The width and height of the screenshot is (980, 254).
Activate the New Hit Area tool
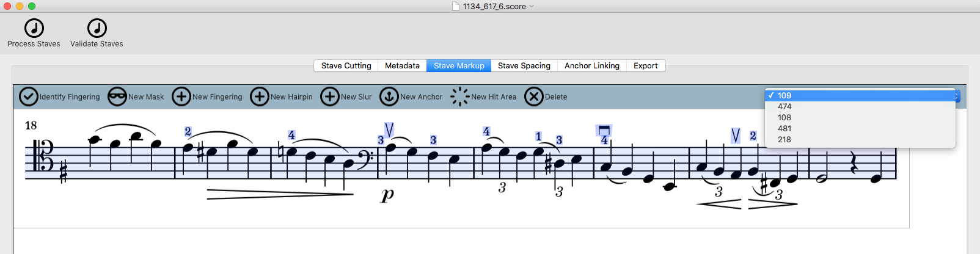(459, 96)
